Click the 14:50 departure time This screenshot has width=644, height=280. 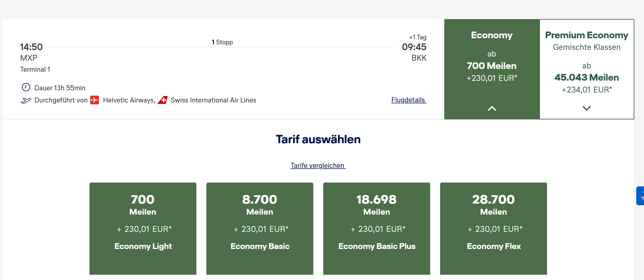(31, 47)
